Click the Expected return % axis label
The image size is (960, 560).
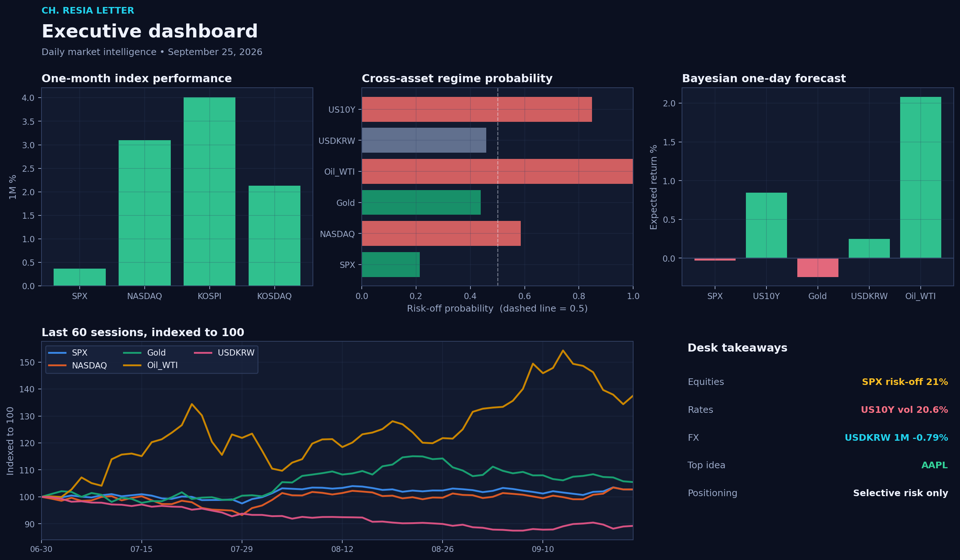click(x=653, y=187)
